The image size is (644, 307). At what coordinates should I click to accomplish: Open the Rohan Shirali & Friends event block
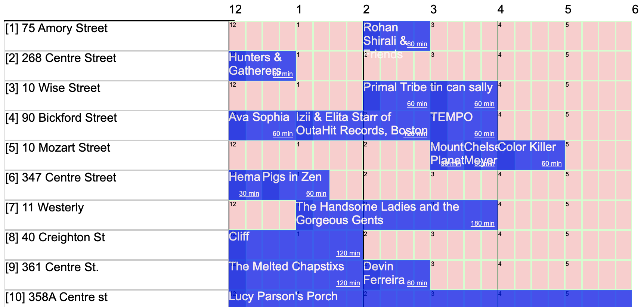(x=397, y=36)
